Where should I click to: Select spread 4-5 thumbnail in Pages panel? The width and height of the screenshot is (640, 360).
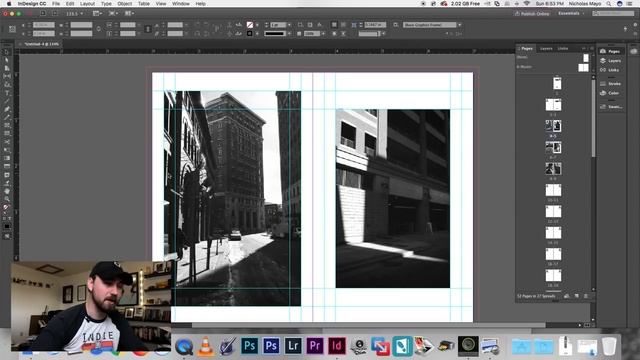553,126
